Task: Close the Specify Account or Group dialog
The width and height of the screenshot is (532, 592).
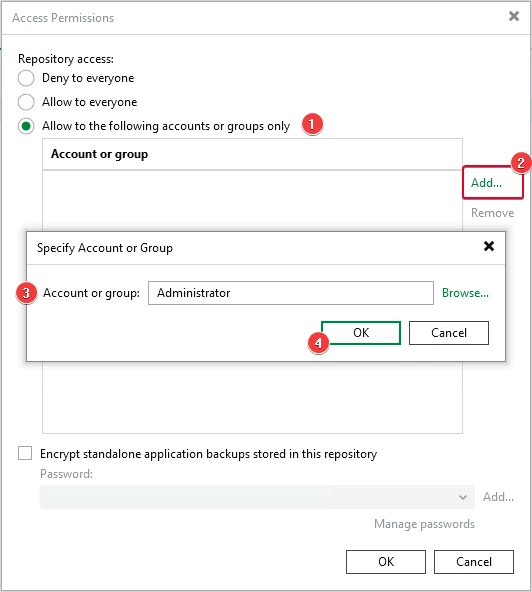Action: [489, 246]
